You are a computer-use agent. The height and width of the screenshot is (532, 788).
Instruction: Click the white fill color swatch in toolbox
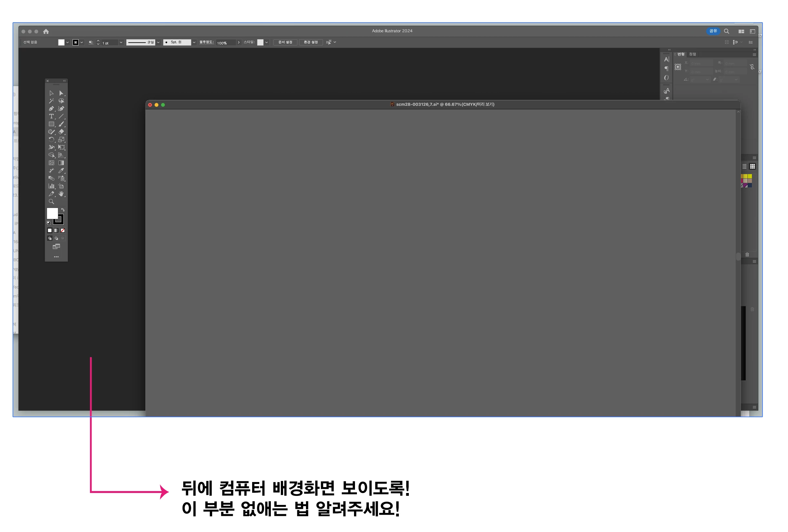click(x=52, y=213)
